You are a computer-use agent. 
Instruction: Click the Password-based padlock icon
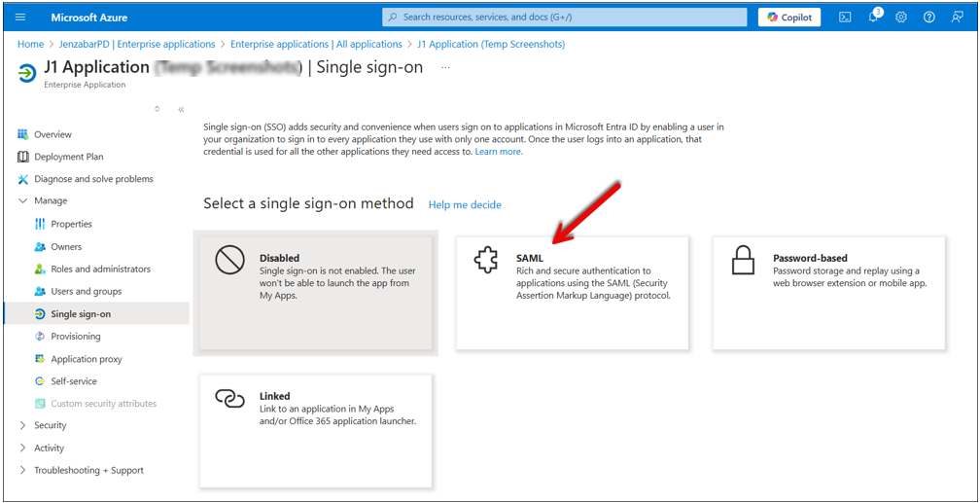[x=743, y=260]
